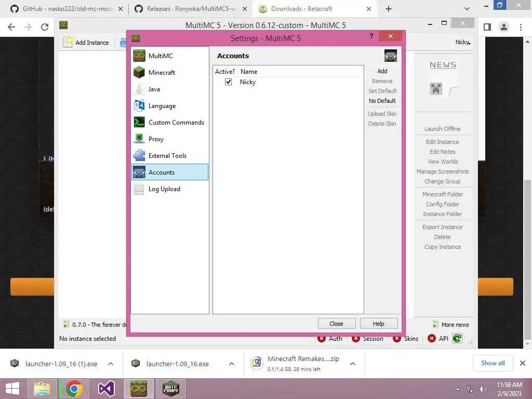Dismiss the downloads bar
Image resolution: width=532 pixels, height=399 pixels.
[523, 363]
